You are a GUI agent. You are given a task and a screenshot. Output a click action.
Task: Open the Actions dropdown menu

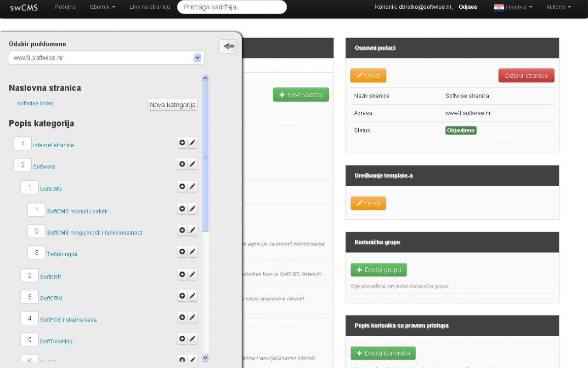click(x=559, y=7)
